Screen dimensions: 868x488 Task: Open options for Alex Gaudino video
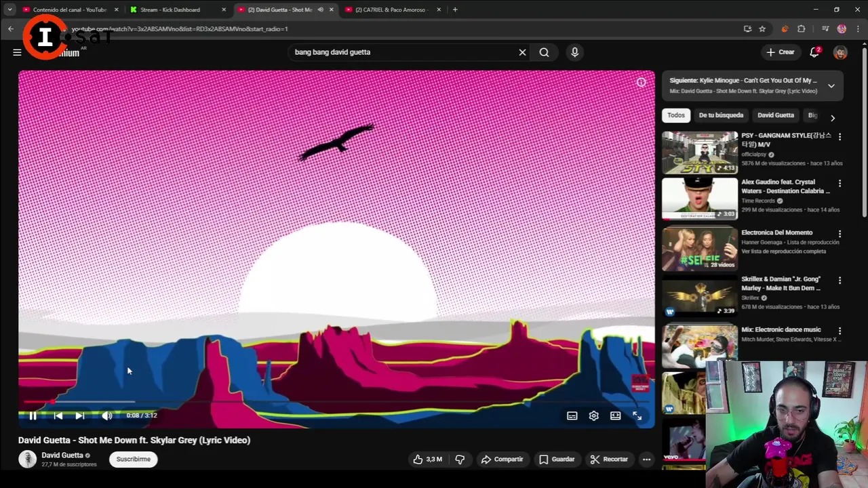pos(840,184)
